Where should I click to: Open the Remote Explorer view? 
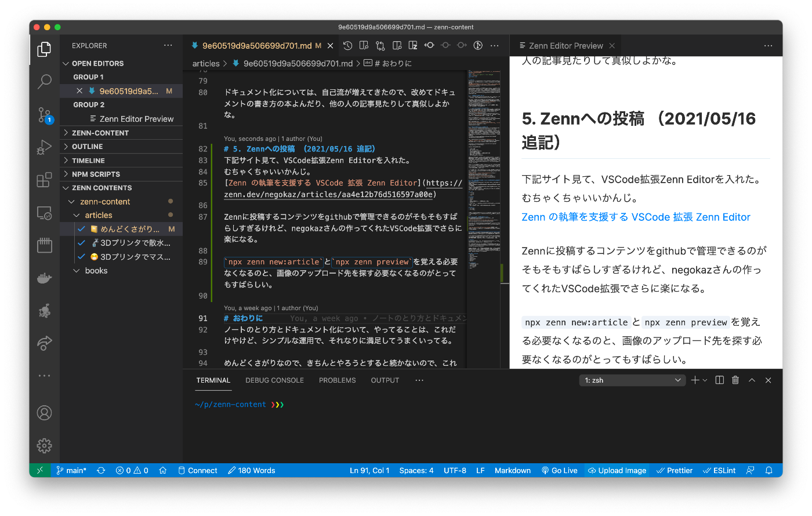point(44,213)
